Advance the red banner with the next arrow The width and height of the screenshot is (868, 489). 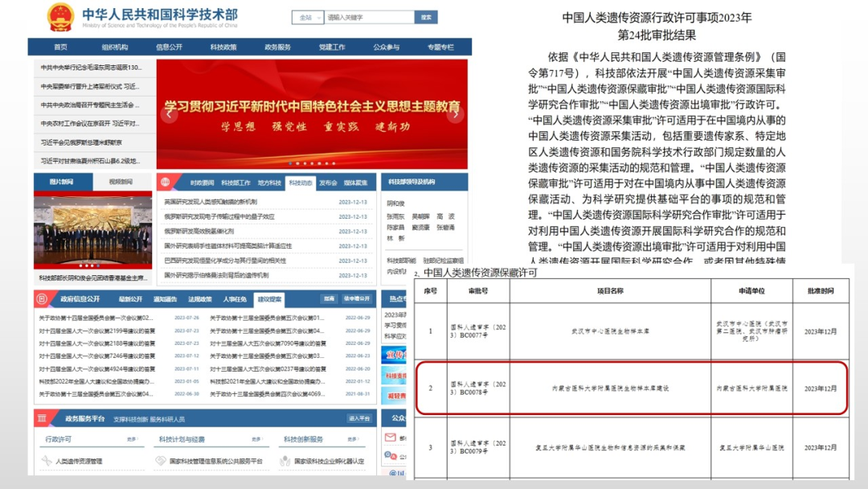coord(456,114)
